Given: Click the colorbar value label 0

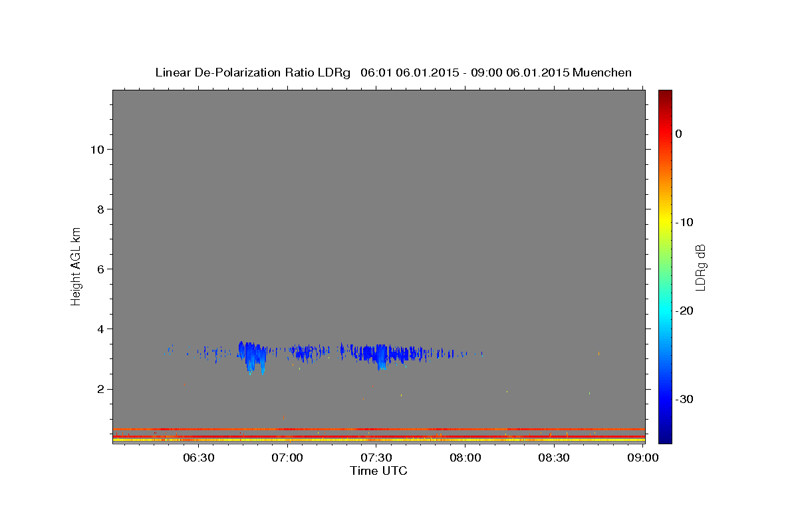Looking at the screenshot, I should 678,134.
